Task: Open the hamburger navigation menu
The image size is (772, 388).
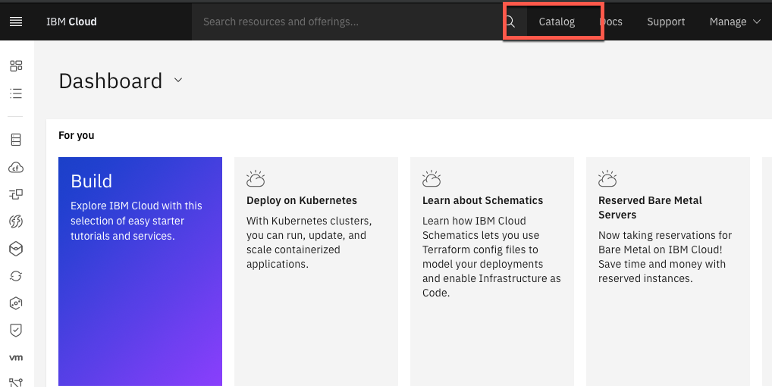Action: pos(16,22)
